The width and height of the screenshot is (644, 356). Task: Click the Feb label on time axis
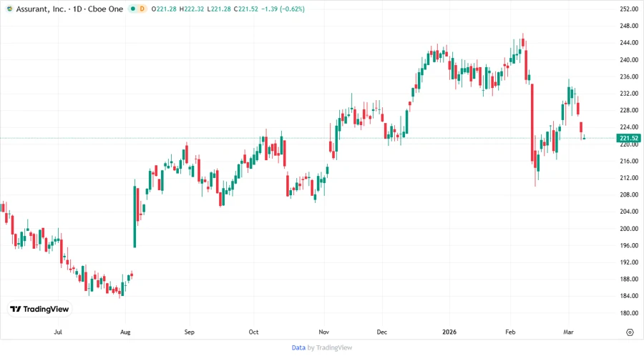510,332
